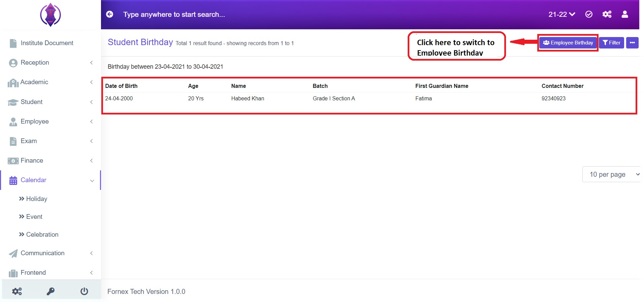Click the power logout icon in sidebar footer

(84, 291)
